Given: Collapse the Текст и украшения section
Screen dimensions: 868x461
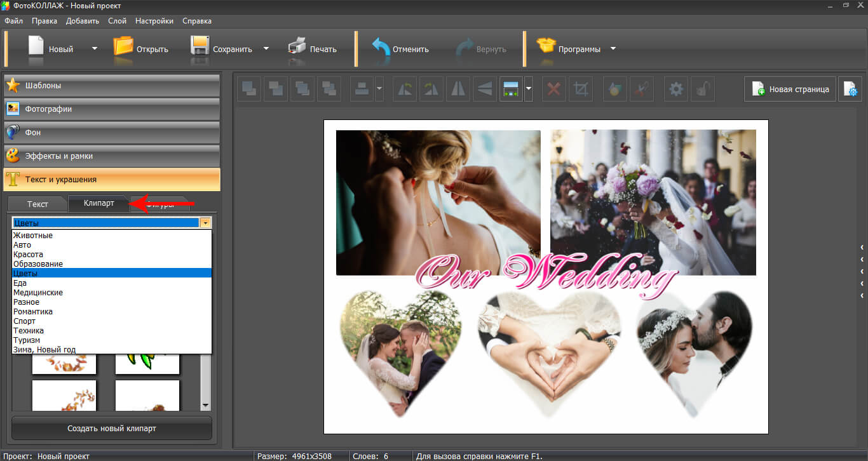Looking at the screenshot, I should pos(112,180).
